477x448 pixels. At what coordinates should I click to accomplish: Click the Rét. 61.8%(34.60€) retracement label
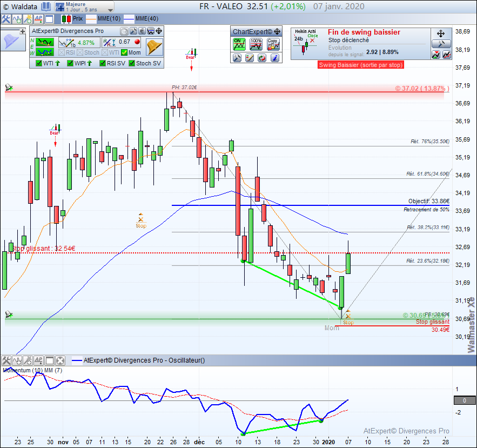428,174
